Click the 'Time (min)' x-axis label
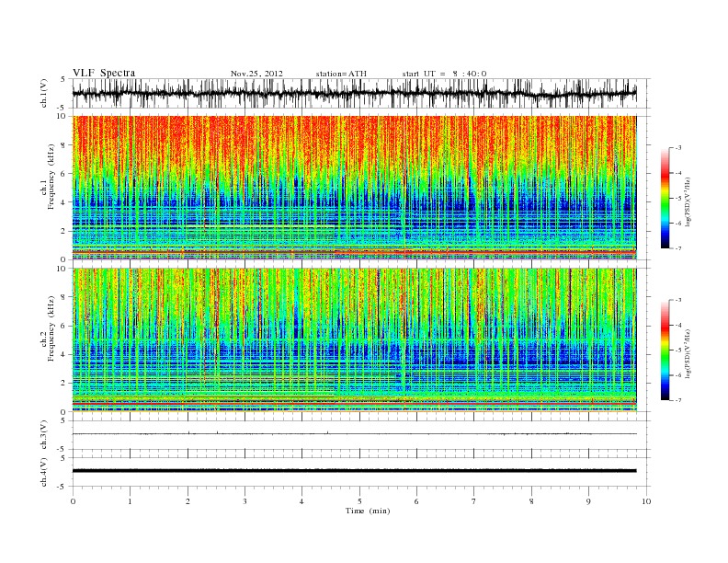728x563 pixels. point(368,511)
